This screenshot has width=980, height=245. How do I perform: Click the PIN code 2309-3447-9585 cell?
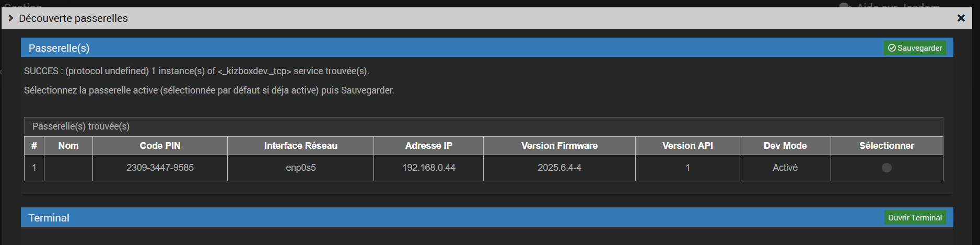(160, 168)
